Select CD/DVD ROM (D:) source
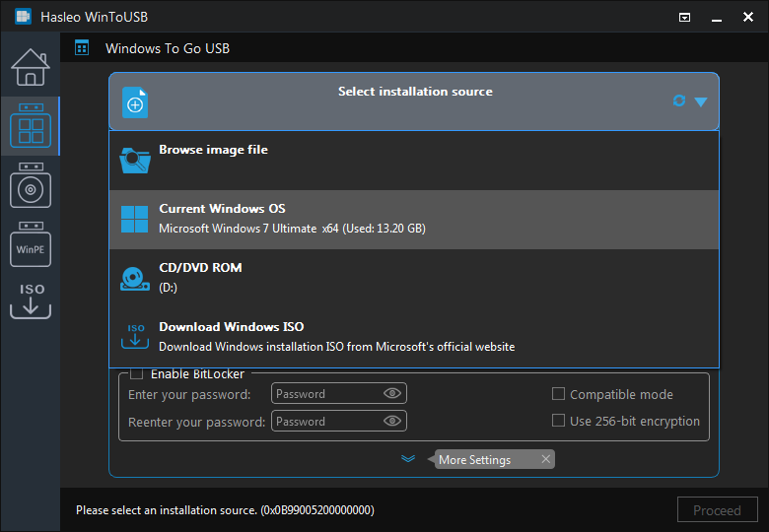This screenshot has height=532, width=769. tap(414, 278)
